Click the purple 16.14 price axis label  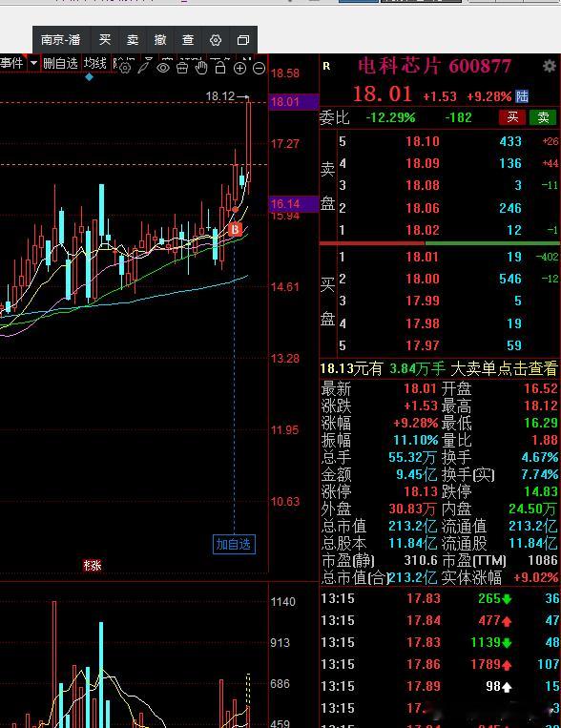pos(294,204)
